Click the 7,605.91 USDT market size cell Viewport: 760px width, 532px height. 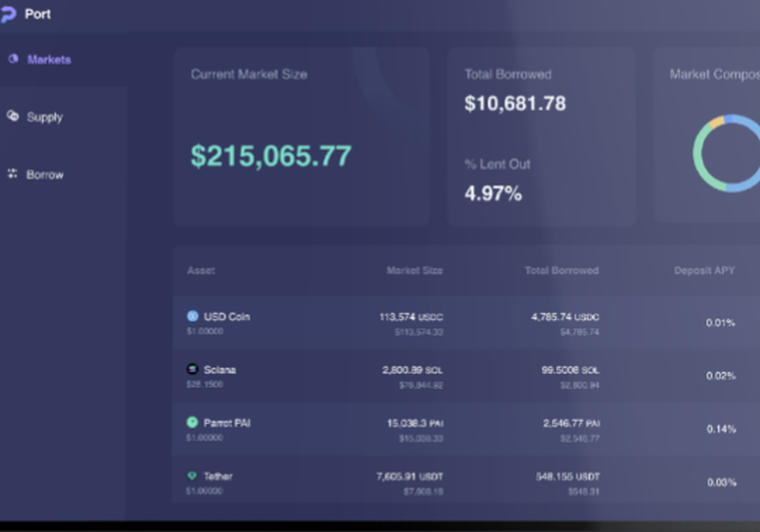(410, 477)
